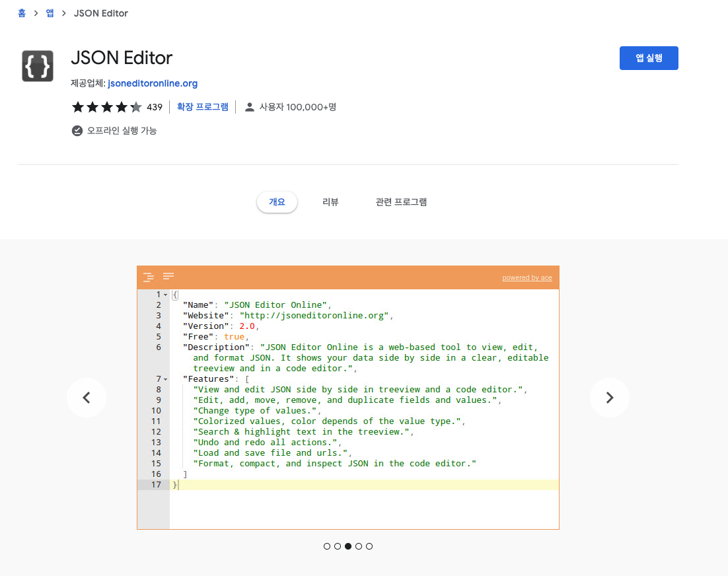Click the "Load and save file and urls." line
Screen dimensions: 728x576
270,453
